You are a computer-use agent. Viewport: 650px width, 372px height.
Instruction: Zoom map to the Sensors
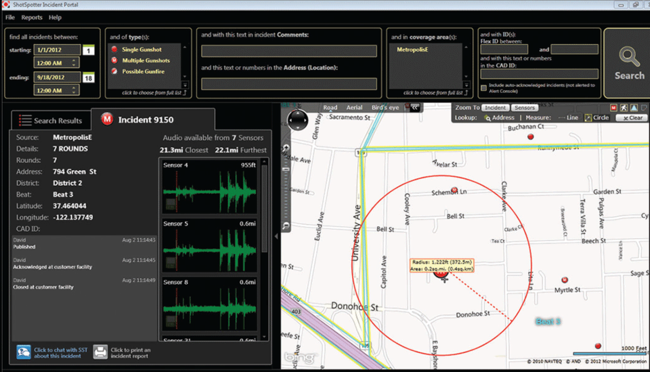click(524, 108)
